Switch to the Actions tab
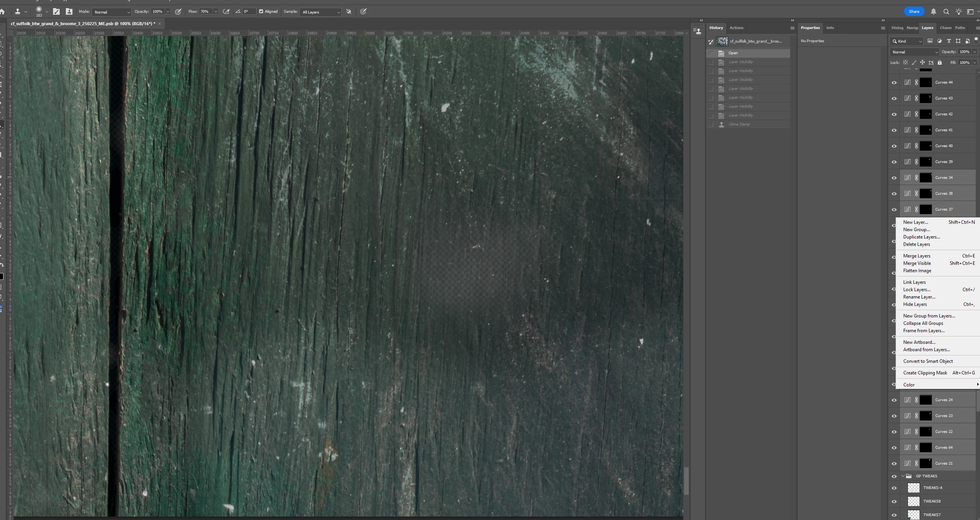The image size is (980, 520). tap(736, 28)
